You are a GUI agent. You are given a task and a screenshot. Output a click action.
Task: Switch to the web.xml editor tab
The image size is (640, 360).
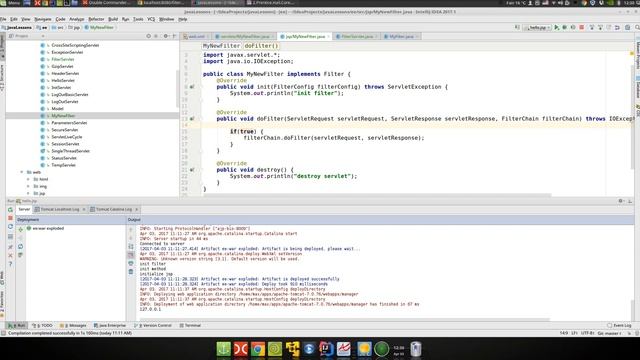point(196,36)
